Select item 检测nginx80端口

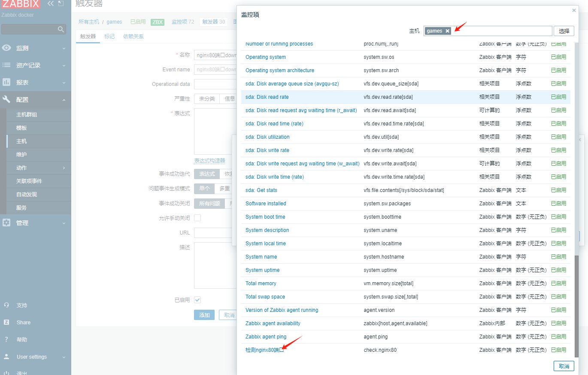click(265, 350)
